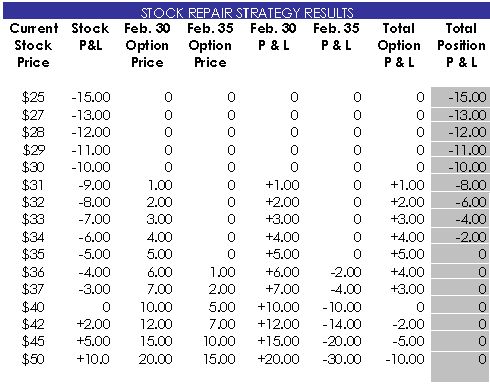Select the +5.00 Total Option P&L cell
Viewport: 490px width, 386px height.
(x=407, y=255)
